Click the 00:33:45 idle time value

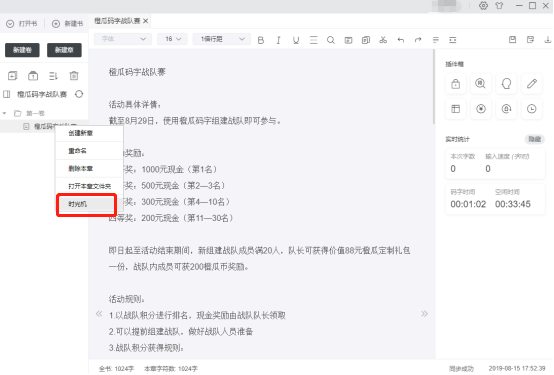[513, 204]
